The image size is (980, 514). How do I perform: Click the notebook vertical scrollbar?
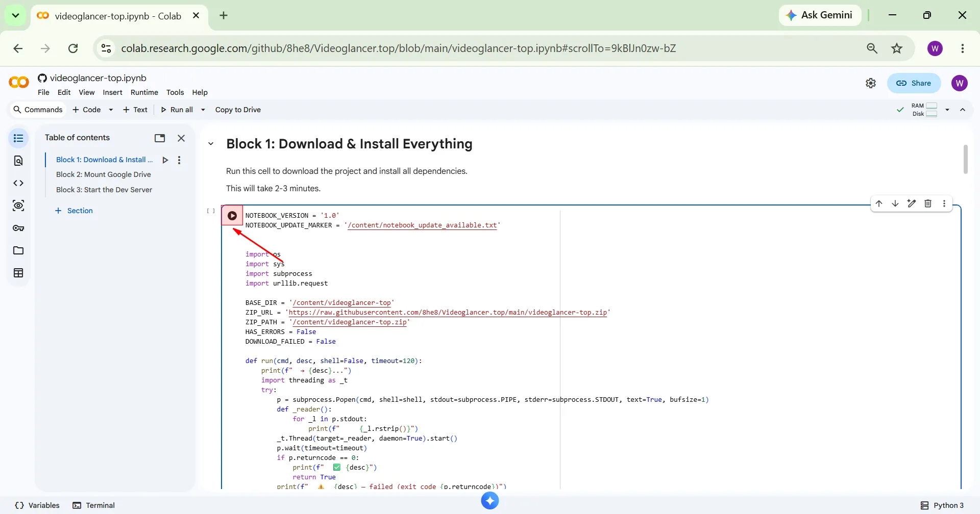965,160
